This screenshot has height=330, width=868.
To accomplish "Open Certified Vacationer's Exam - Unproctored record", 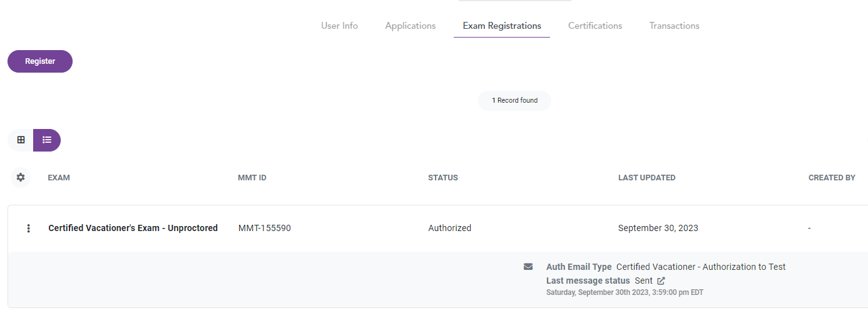I will (x=133, y=229).
